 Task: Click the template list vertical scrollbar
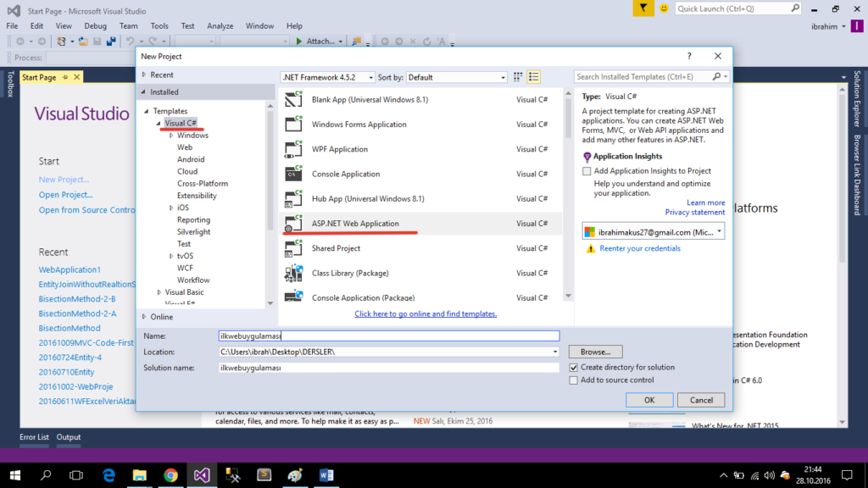point(568,194)
